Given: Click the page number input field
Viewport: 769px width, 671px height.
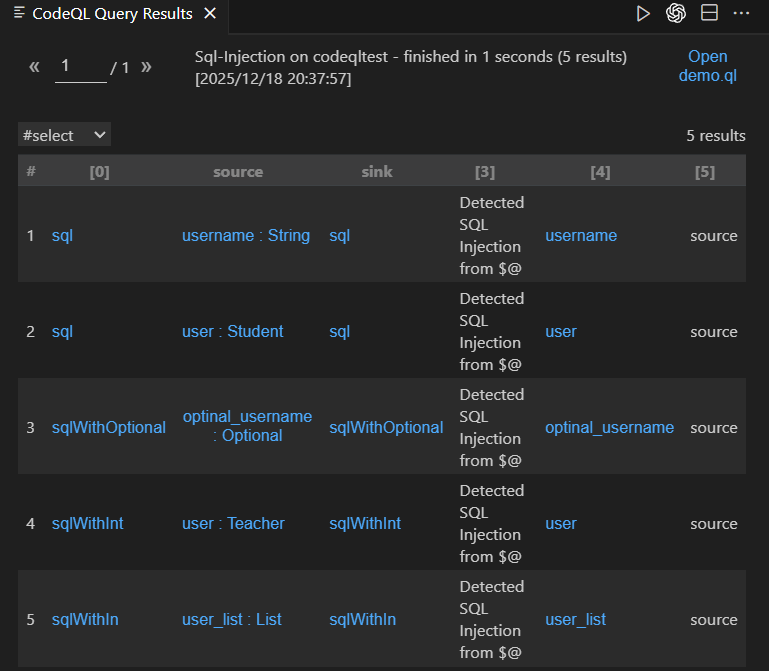Looking at the screenshot, I should pyautogui.click(x=80, y=66).
